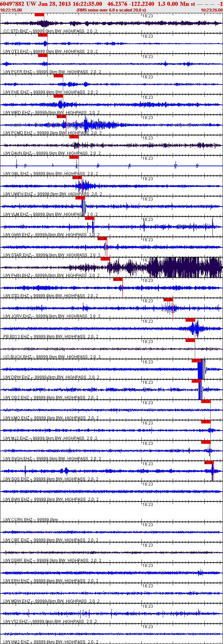Click the pick marker on UW DAVN BHZ trace
Screen dimensions: 223x644
click(x=74, y=137)
